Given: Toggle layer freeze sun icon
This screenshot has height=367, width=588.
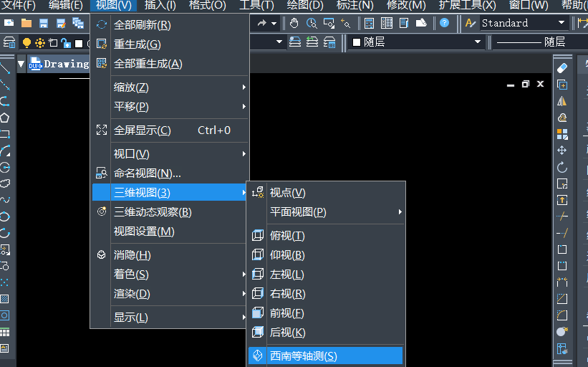Looking at the screenshot, I should [x=40, y=43].
